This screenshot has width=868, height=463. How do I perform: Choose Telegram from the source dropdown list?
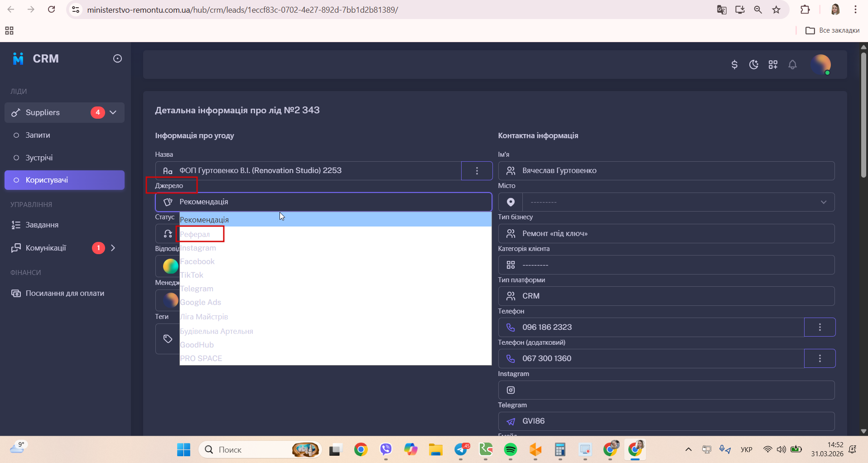pyautogui.click(x=336, y=289)
